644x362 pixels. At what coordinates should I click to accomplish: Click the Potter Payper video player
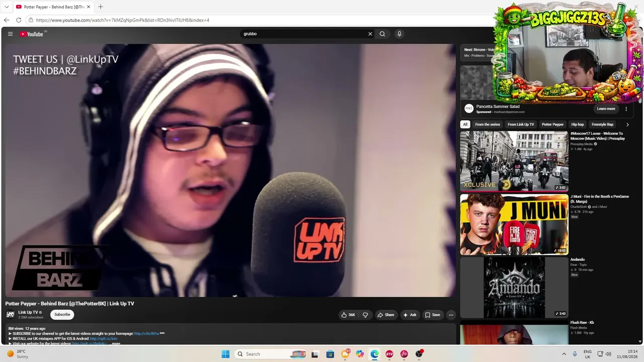(x=230, y=170)
